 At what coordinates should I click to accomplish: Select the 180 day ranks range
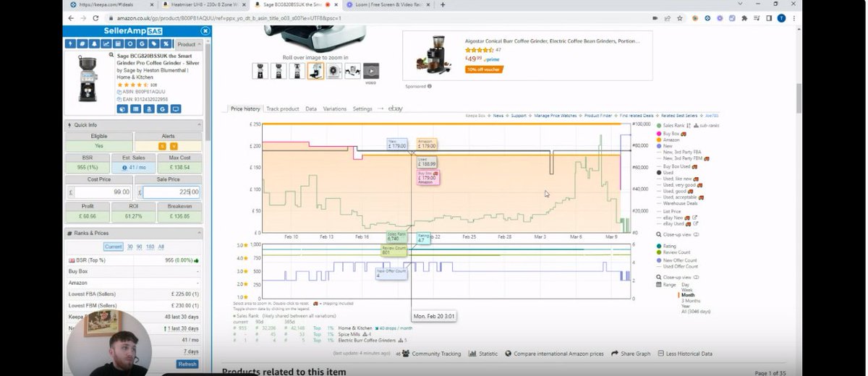[x=150, y=247]
